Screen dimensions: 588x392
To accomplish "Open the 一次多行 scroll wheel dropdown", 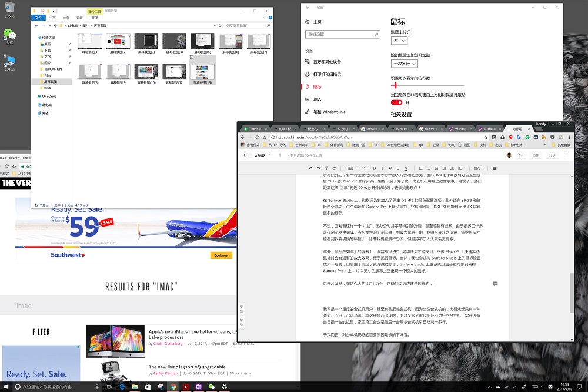I will pyautogui.click(x=404, y=64).
